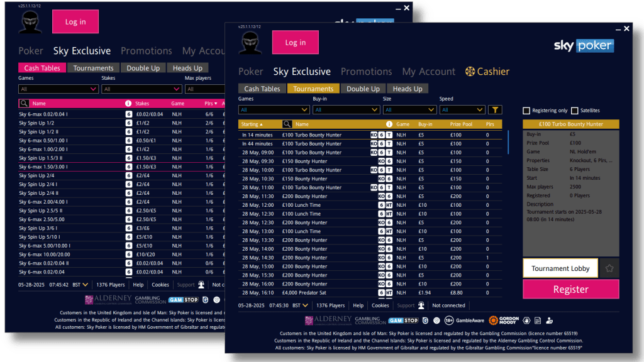Click the Register button

click(571, 289)
